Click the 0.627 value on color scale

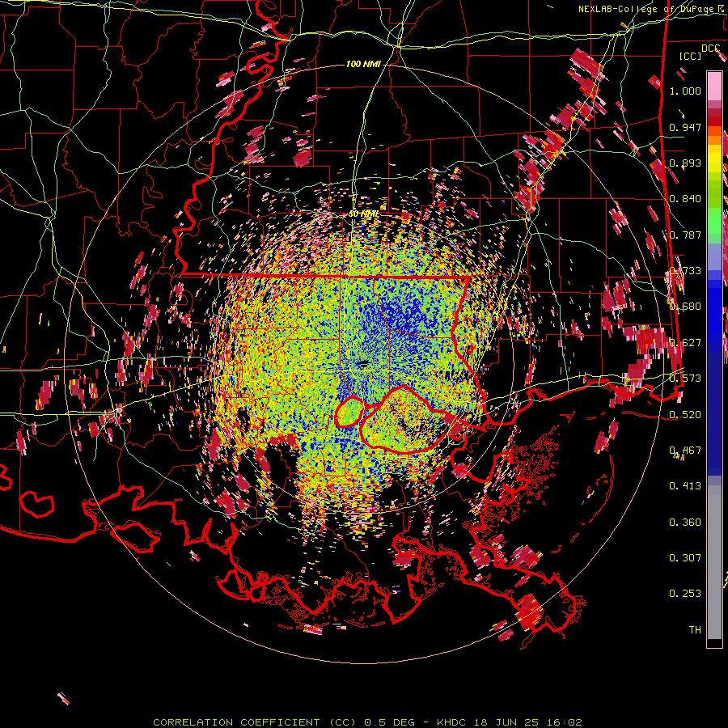685,343
